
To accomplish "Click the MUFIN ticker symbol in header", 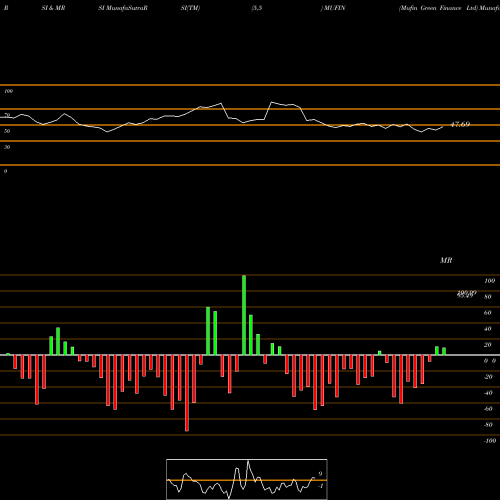I will tap(334, 8).
